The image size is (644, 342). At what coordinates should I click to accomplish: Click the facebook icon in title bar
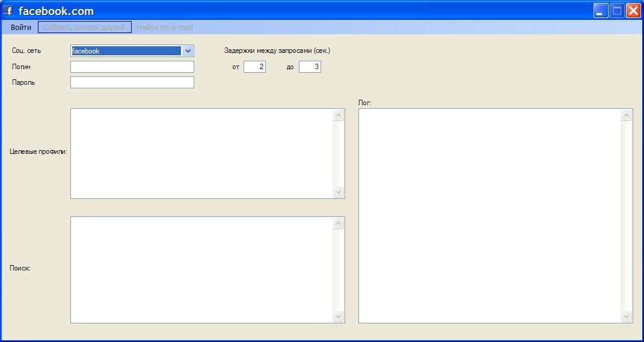8,11
